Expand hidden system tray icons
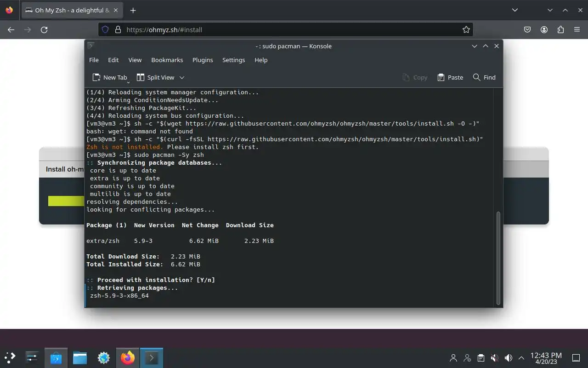The image size is (588, 368). click(x=521, y=358)
